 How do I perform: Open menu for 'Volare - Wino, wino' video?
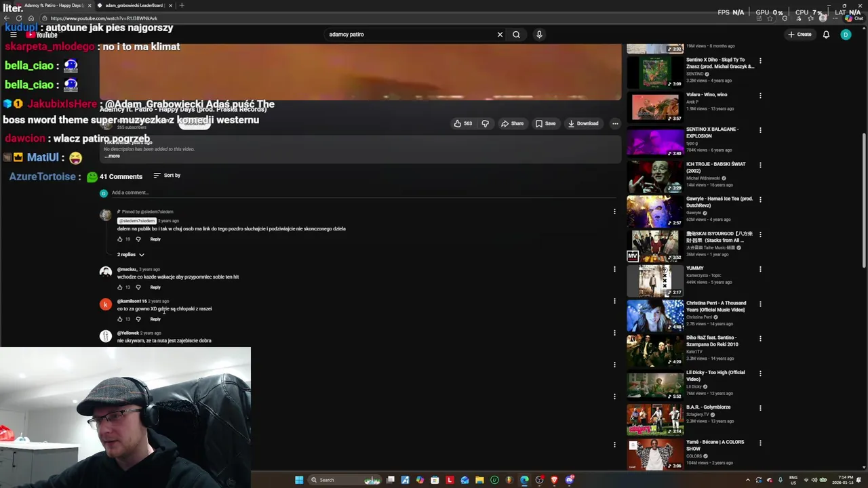click(x=760, y=96)
